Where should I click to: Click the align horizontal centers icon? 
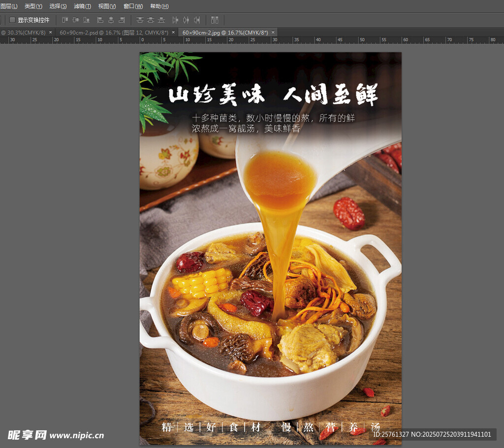tap(111, 20)
